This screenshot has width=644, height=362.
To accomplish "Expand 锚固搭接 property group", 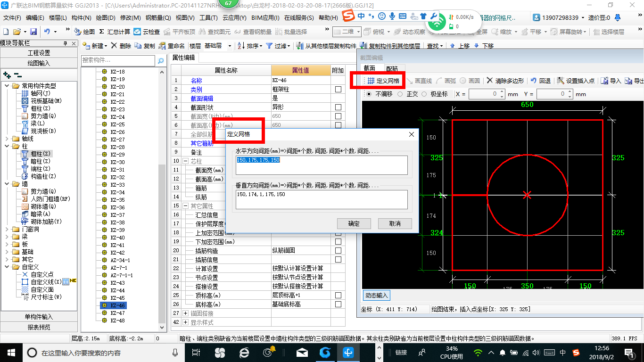I will tap(185, 313).
